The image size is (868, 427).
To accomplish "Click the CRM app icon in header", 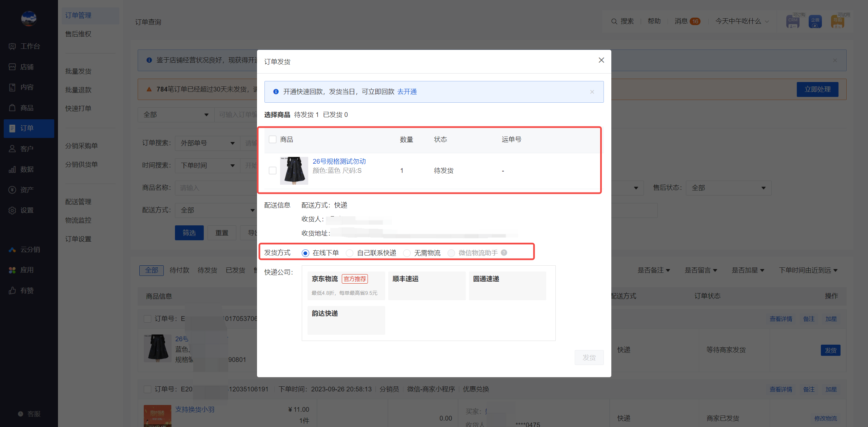I will click(793, 21).
